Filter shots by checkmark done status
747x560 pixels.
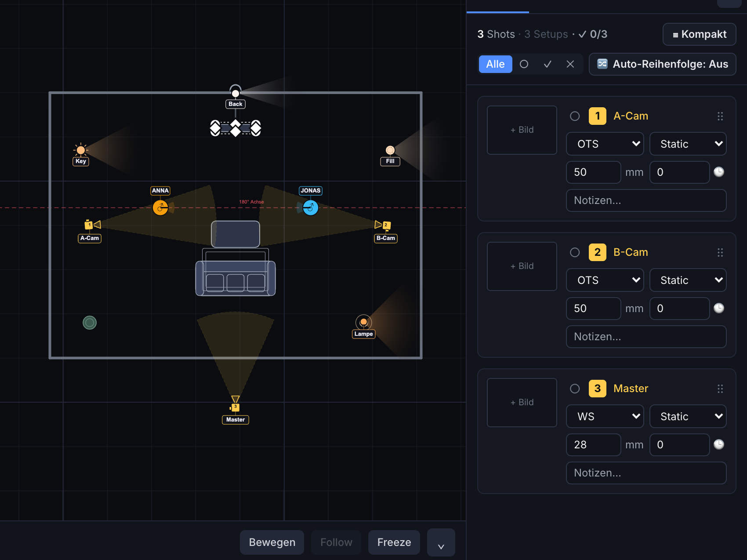(548, 64)
